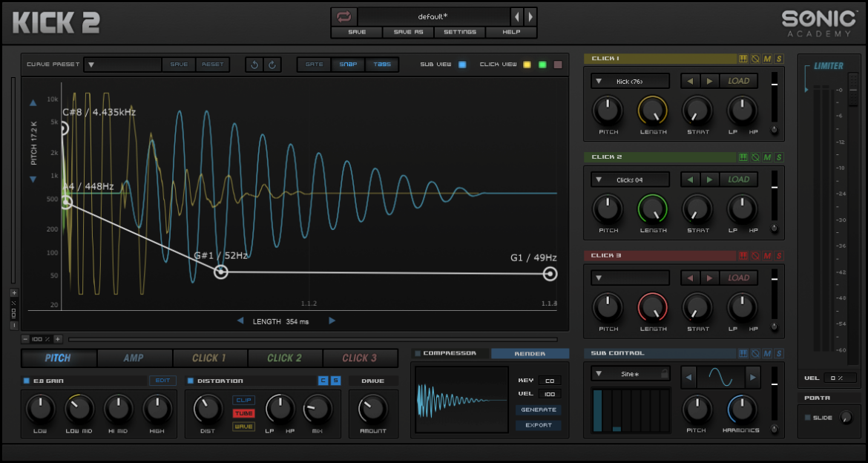Open the Kick (76) sample dropdown
The width and height of the screenshot is (868, 463).
(x=630, y=81)
